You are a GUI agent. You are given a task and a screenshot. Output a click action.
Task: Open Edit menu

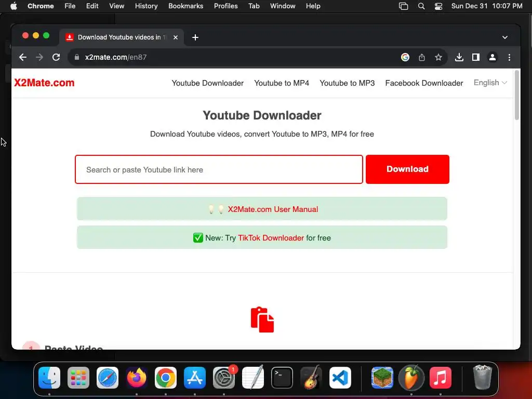92,6
